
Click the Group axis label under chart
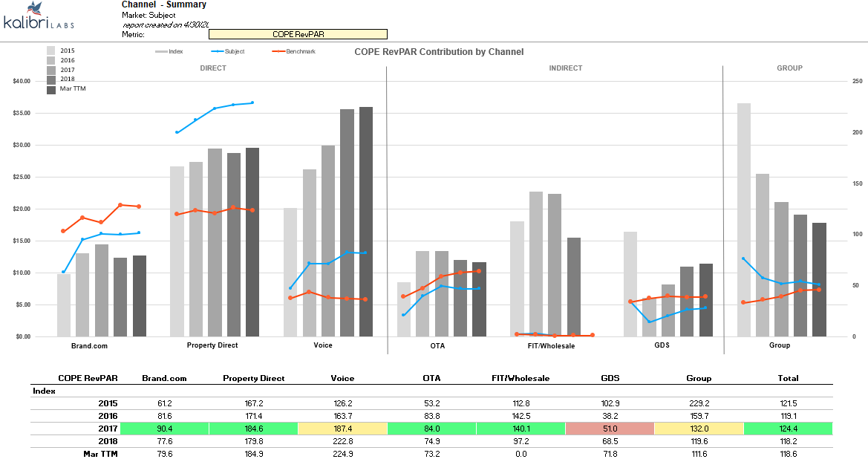click(x=780, y=345)
